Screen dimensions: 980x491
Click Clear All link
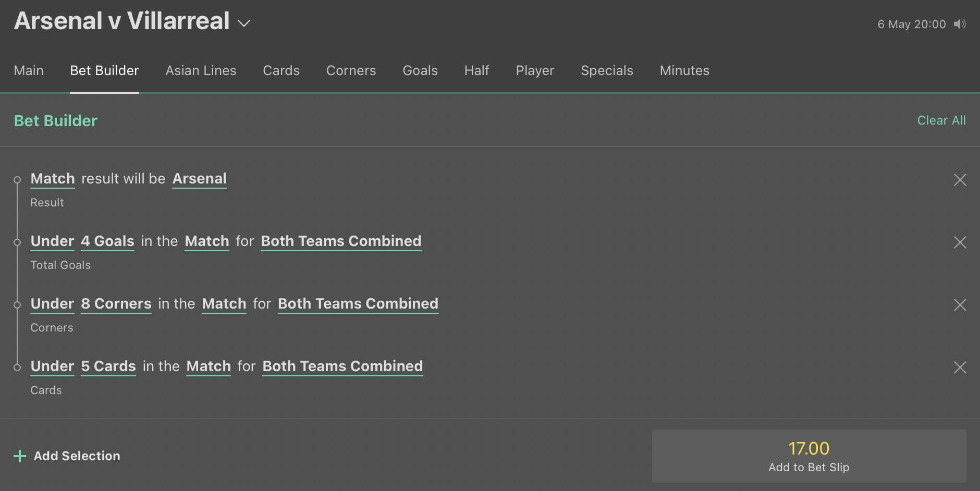(941, 120)
